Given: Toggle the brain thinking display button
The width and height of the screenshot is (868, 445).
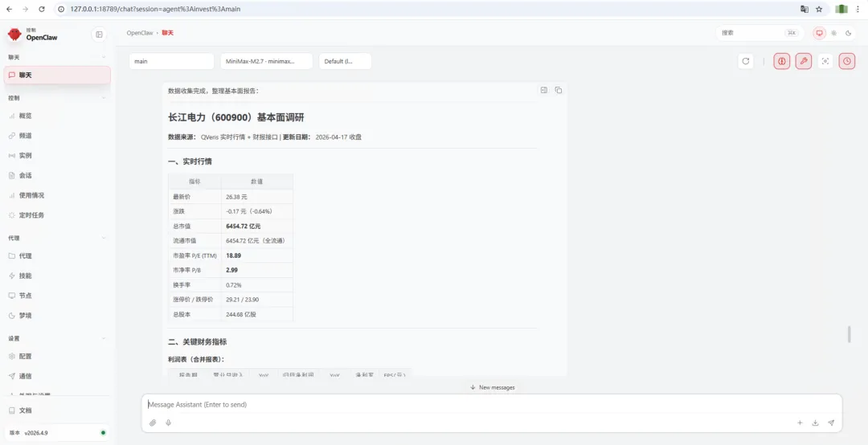Looking at the screenshot, I should coord(782,61).
